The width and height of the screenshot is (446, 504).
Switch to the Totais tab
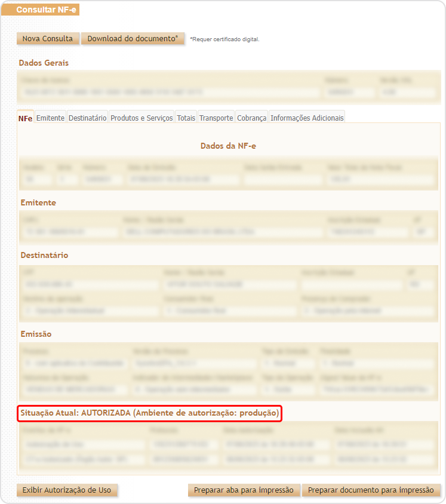(186, 118)
